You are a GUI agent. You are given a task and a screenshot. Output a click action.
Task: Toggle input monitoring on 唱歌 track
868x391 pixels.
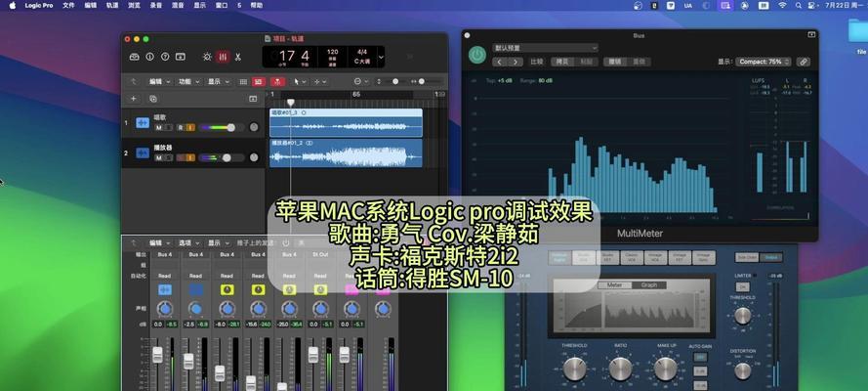pyautogui.click(x=190, y=128)
